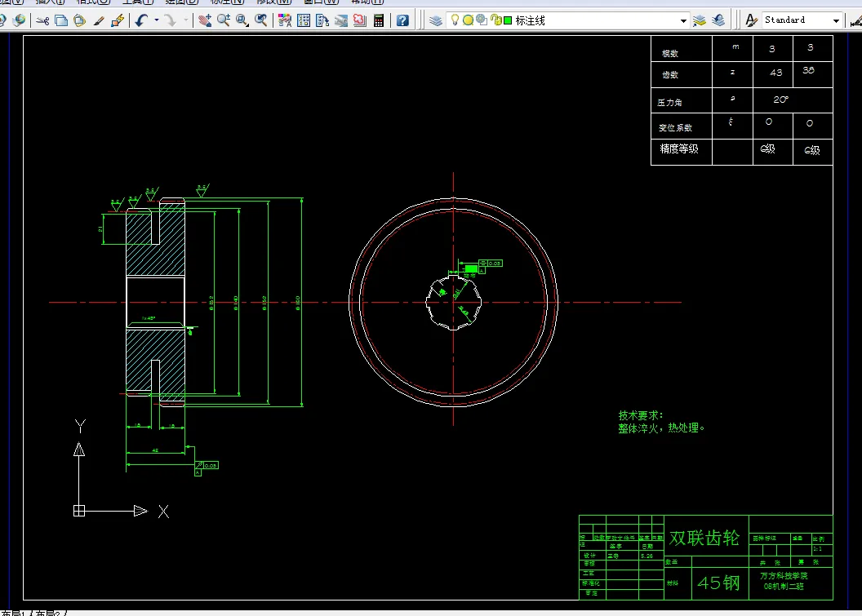Open the QuickCalc calculator icon
The width and height of the screenshot is (862, 616).
(x=379, y=21)
